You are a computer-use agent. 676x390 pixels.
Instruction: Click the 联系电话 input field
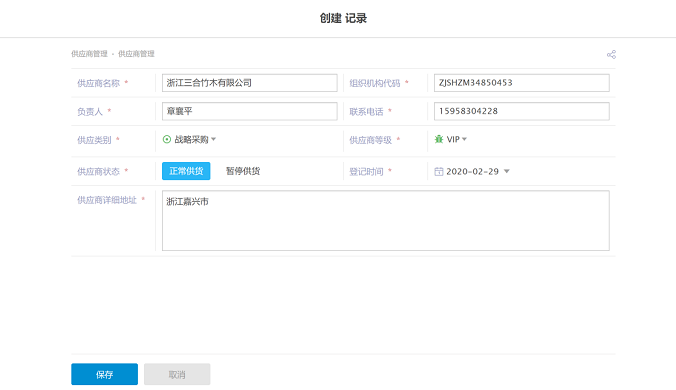(522, 111)
